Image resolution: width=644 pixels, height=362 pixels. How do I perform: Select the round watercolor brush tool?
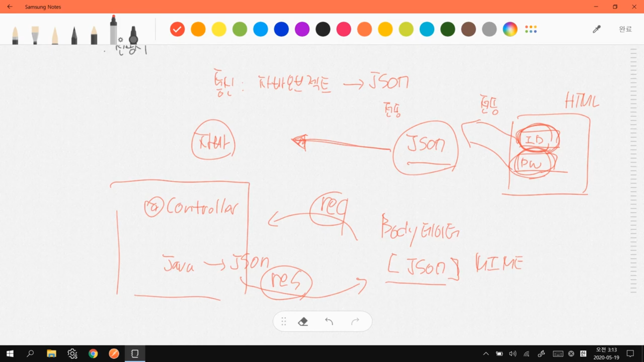(15, 35)
